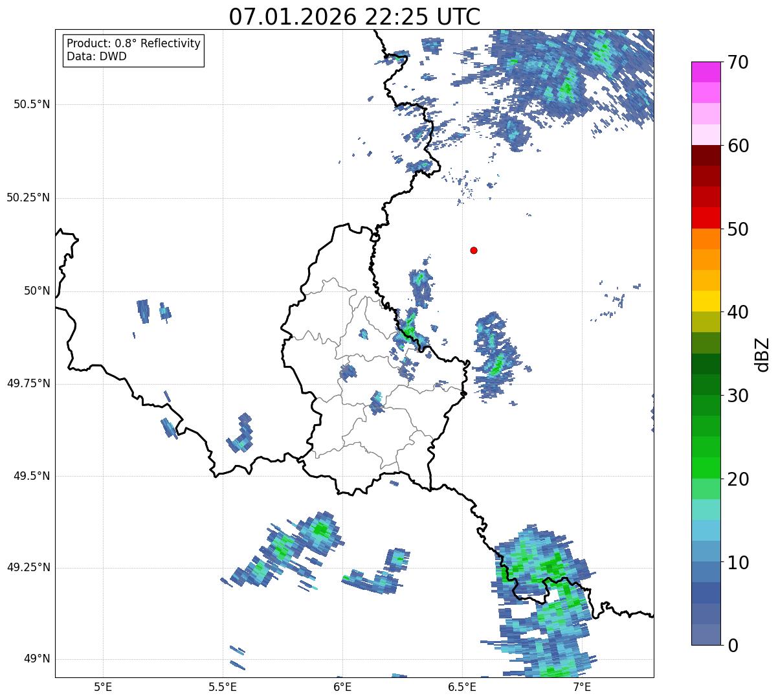Click the 7°E longitude label

(x=582, y=686)
